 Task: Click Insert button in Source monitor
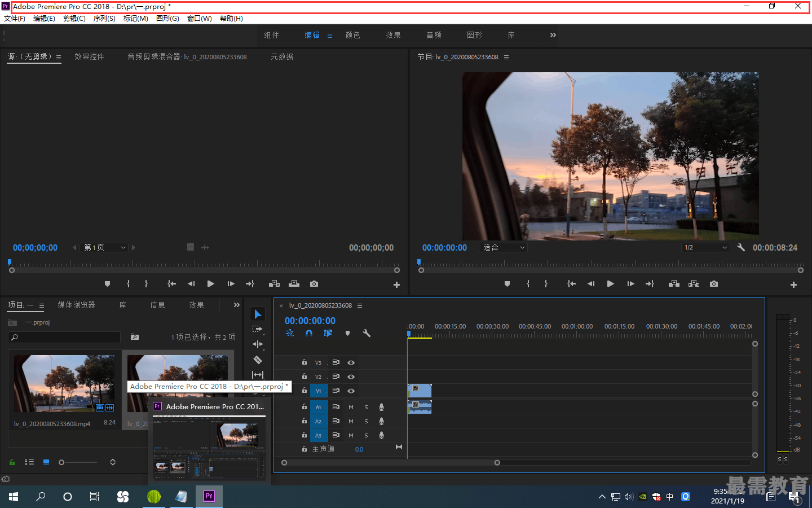274,284
